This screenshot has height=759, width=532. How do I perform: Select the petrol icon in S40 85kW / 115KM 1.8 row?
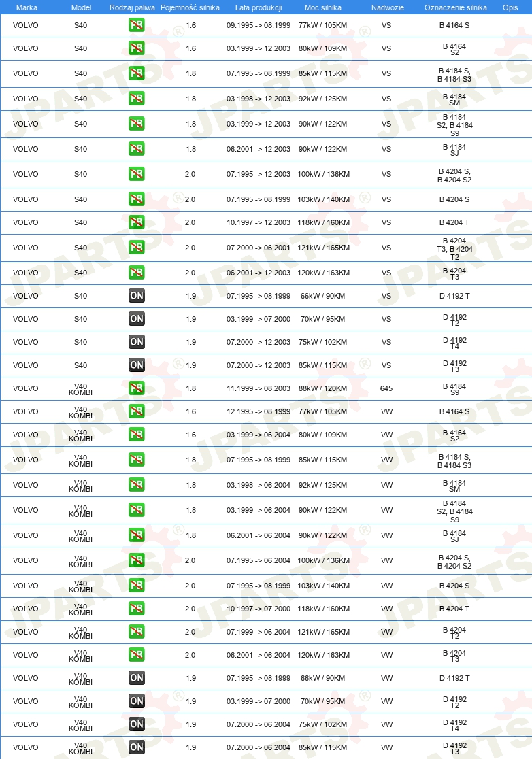(137, 73)
